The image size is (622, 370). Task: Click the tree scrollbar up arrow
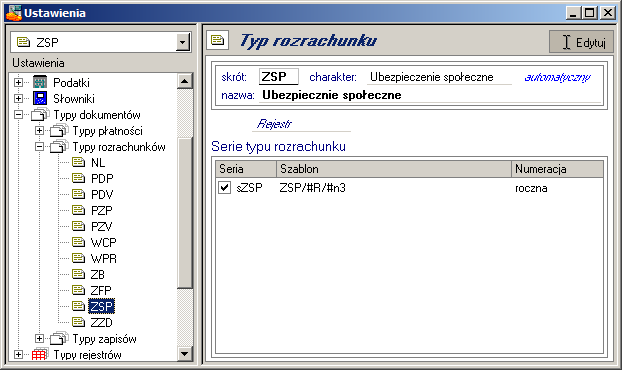coord(184,81)
